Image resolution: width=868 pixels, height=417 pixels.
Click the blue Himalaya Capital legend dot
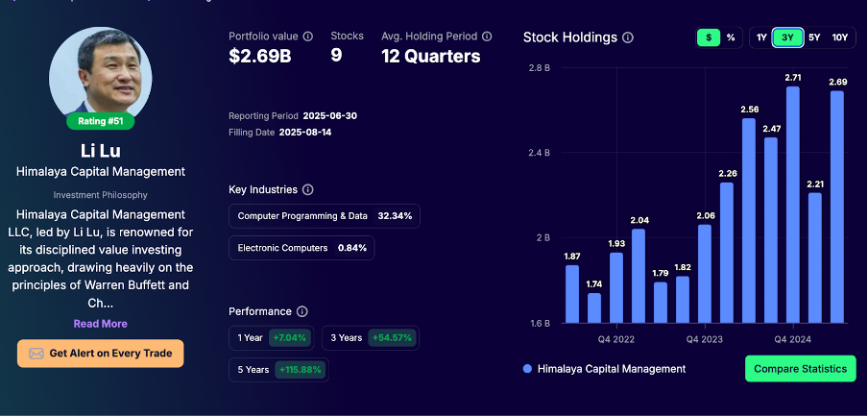tap(527, 369)
